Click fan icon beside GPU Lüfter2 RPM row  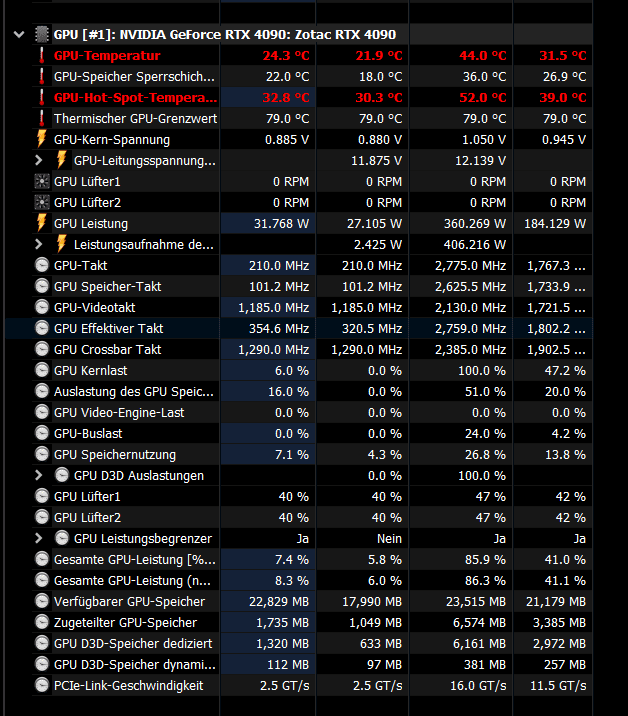[x=42, y=202]
